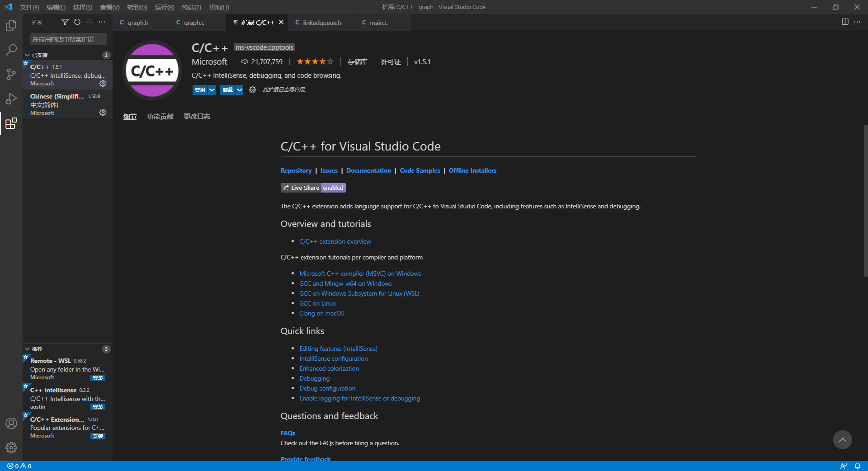Open the Explorer view in activity bar

click(11, 25)
